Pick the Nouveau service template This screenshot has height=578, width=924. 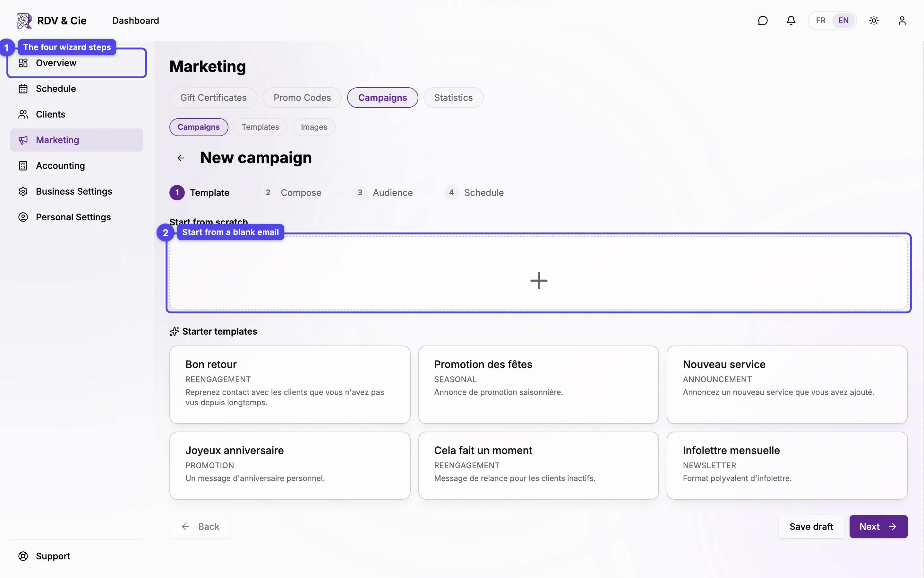(x=787, y=385)
